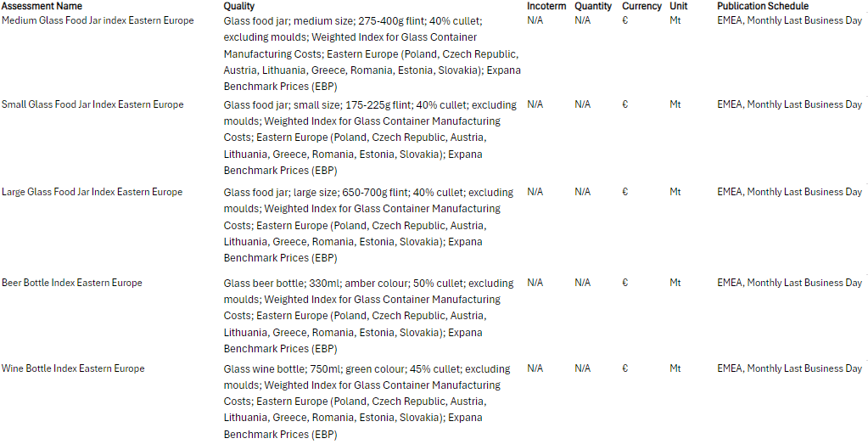The image size is (868, 444).
Task: Click the Assessment Name column header
Action: click(x=42, y=6)
